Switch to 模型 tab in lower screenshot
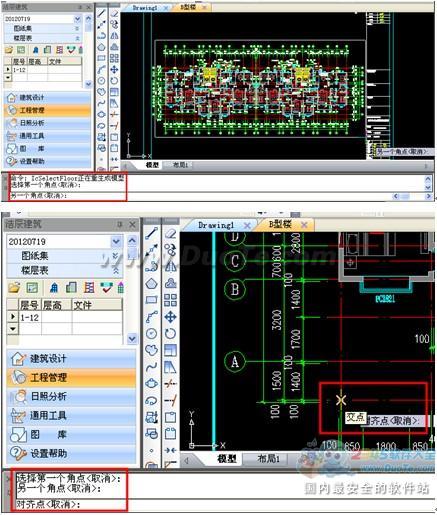This screenshot has height=515, width=437. tap(227, 459)
